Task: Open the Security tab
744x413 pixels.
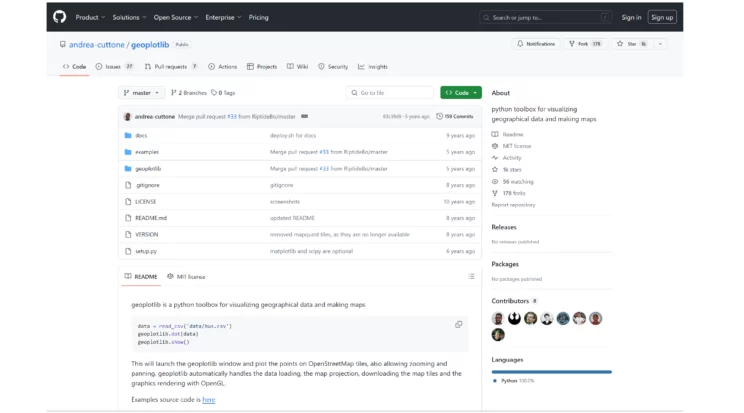Action: click(333, 66)
